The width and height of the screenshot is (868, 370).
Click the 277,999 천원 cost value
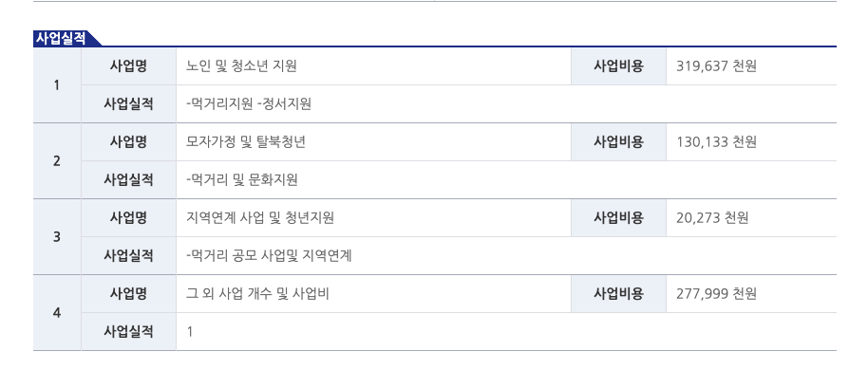pyautogui.click(x=716, y=293)
